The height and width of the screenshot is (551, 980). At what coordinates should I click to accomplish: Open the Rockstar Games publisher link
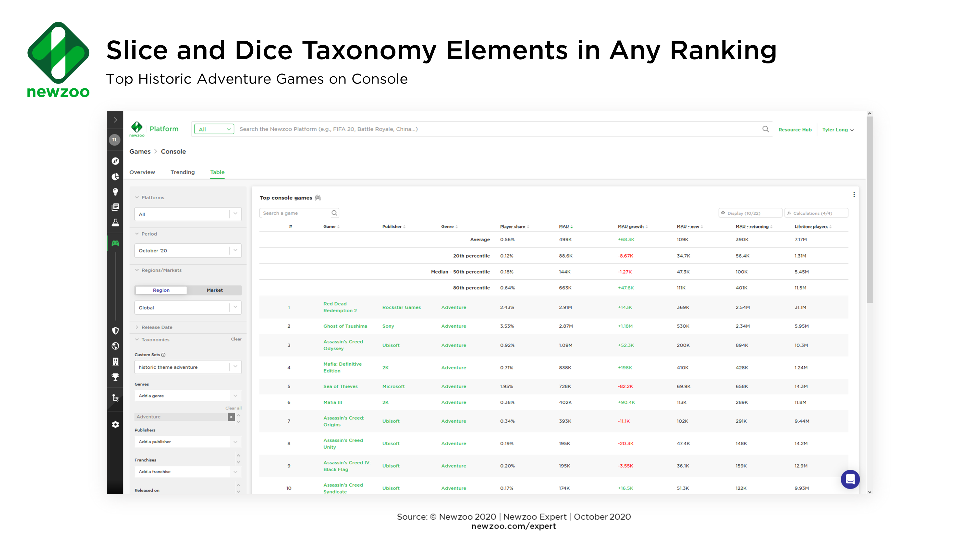(401, 307)
